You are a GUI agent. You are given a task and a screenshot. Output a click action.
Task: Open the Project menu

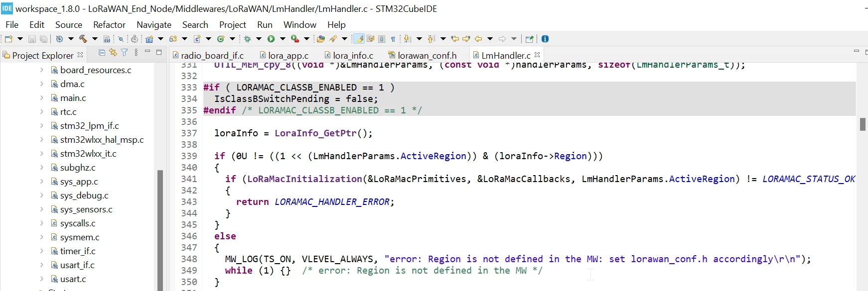[x=233, y=24]
